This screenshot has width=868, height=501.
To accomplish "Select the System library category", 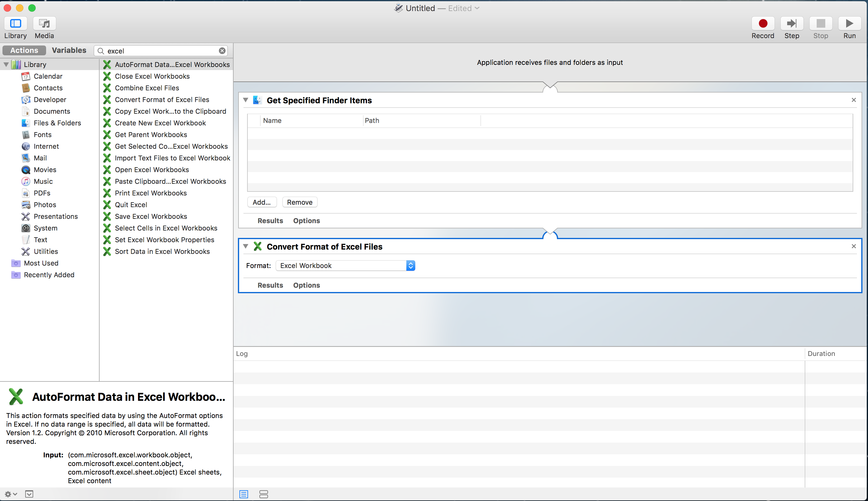I will tap(45, 228).
